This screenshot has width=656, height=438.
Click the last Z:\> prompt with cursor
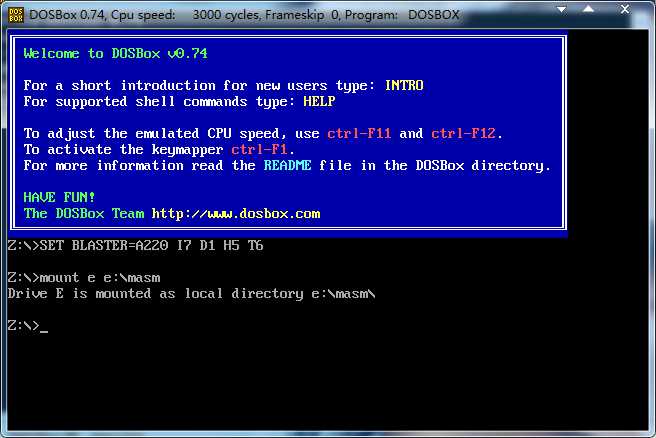28,325
